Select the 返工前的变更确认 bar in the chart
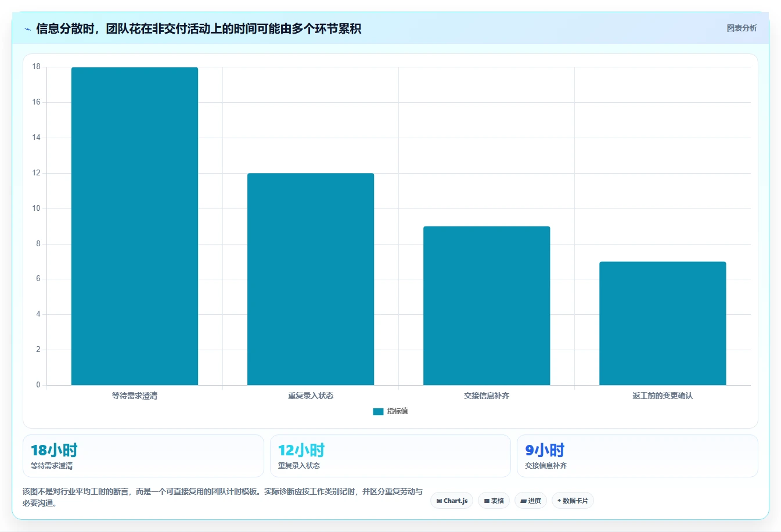This screenshot has width=781, height=532. pos(663,323)
